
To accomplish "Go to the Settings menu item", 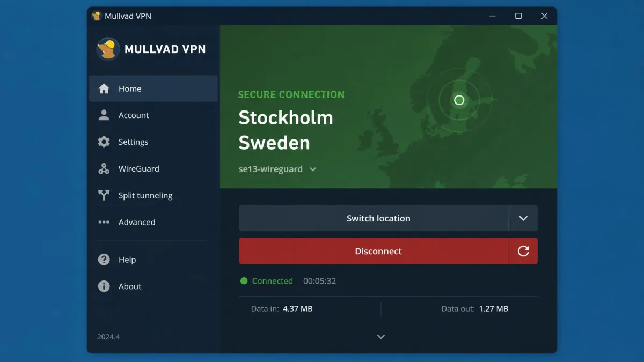I will (x=153, y=142).
